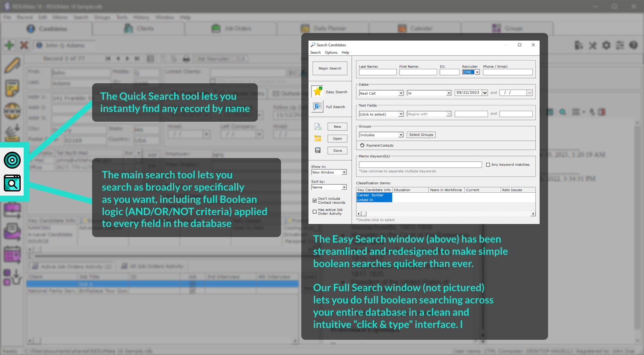Click into the First Name field

(418, 72)
